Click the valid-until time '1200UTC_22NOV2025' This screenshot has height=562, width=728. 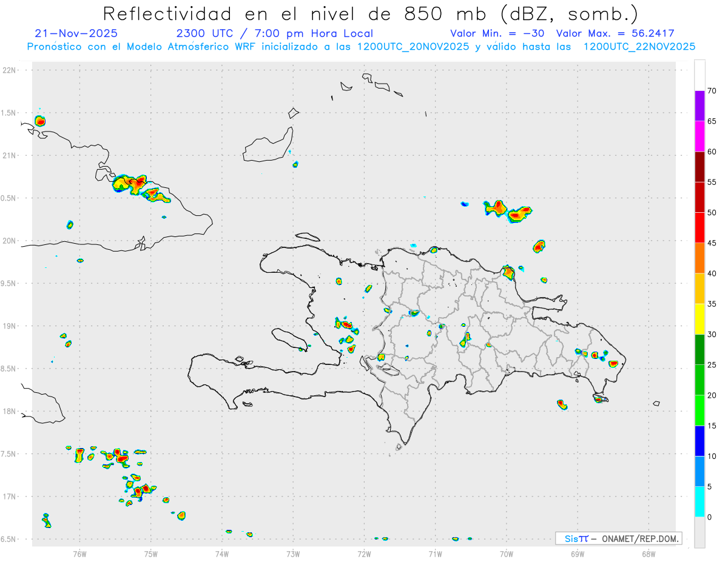(639, 46)
